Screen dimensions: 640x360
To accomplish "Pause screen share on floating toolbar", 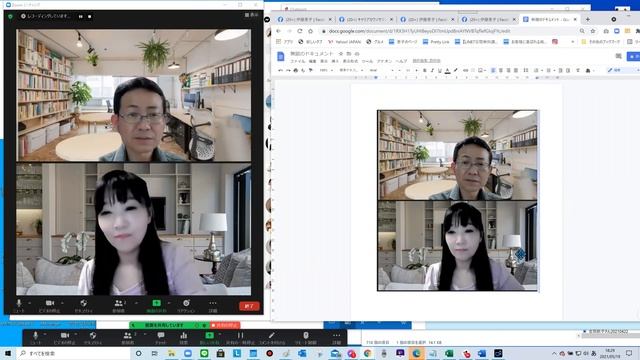I will click(x=240, y=338).
